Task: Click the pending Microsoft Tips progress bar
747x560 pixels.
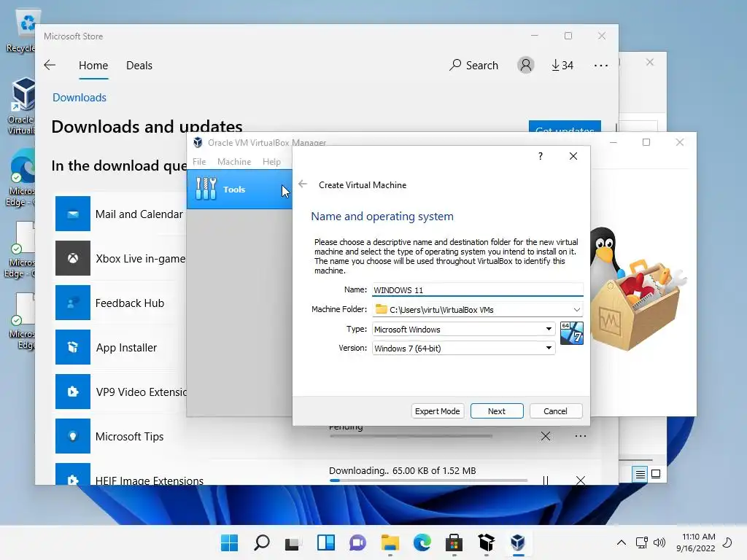Action: coord(411,436)
